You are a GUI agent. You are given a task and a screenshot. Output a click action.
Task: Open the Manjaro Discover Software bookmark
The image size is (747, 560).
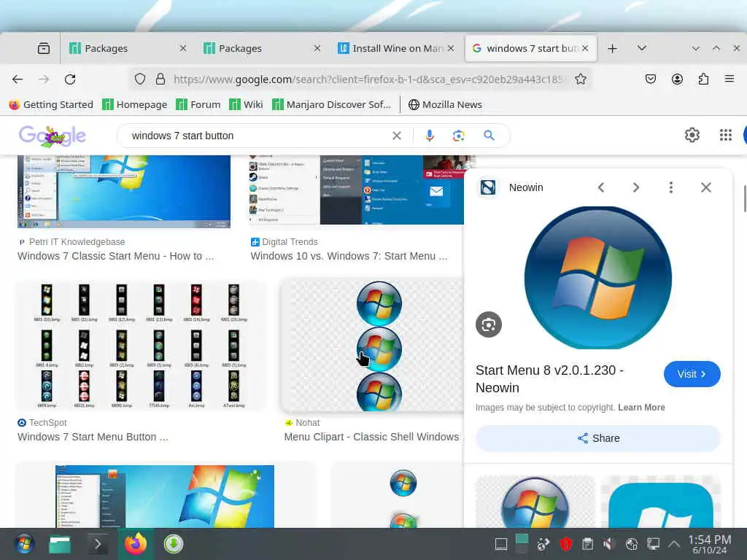(x=332, y=104)
